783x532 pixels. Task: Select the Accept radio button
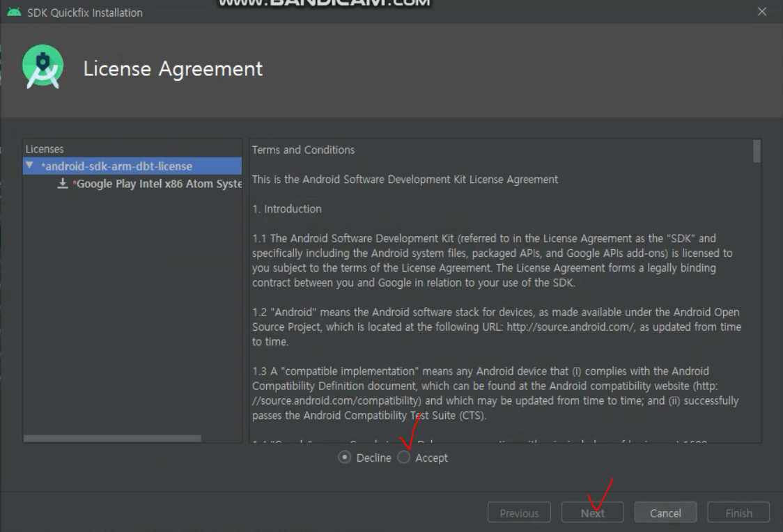pos(404,457)
